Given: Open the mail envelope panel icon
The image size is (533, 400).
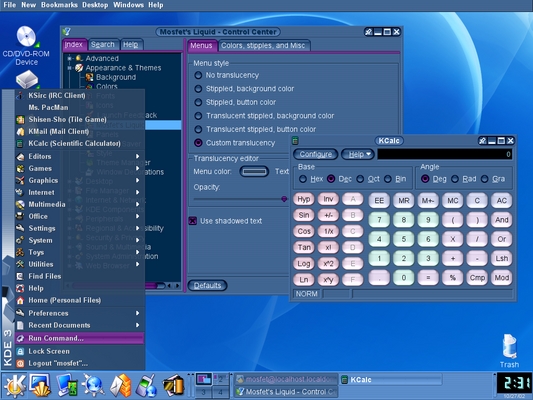Looking at the screenshot, I should [120, 386].
